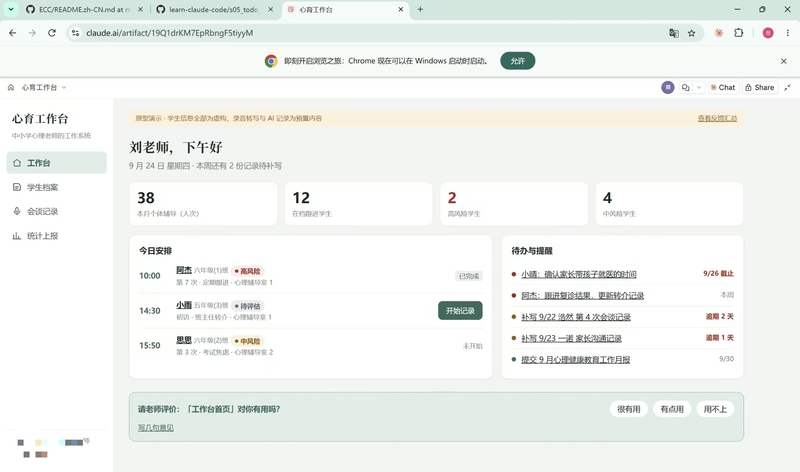Screen dimensions: 800x472
Task: Open the Chrome extensions puzzle icon
Action: (x=738, y=33)
